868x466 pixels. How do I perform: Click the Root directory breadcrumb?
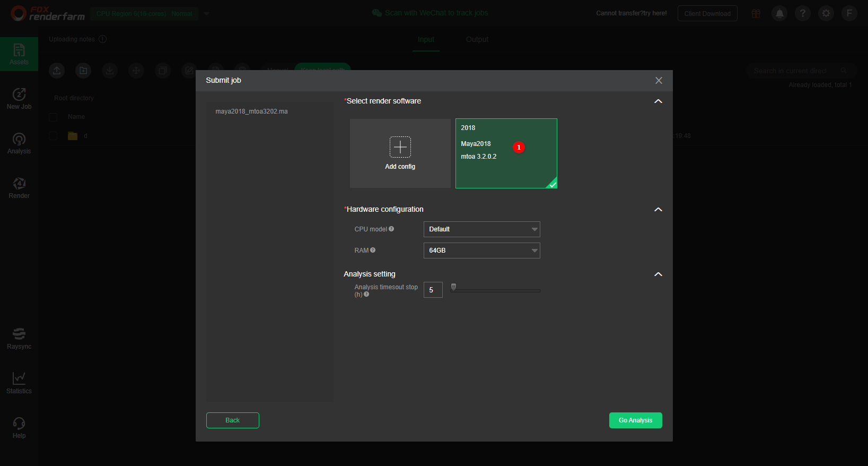coord(74,98)
